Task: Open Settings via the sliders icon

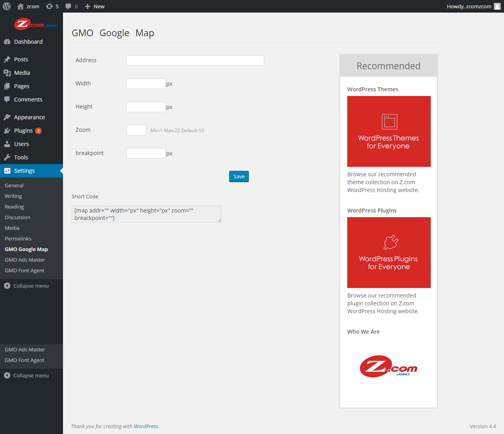Action: coord(7,171)
